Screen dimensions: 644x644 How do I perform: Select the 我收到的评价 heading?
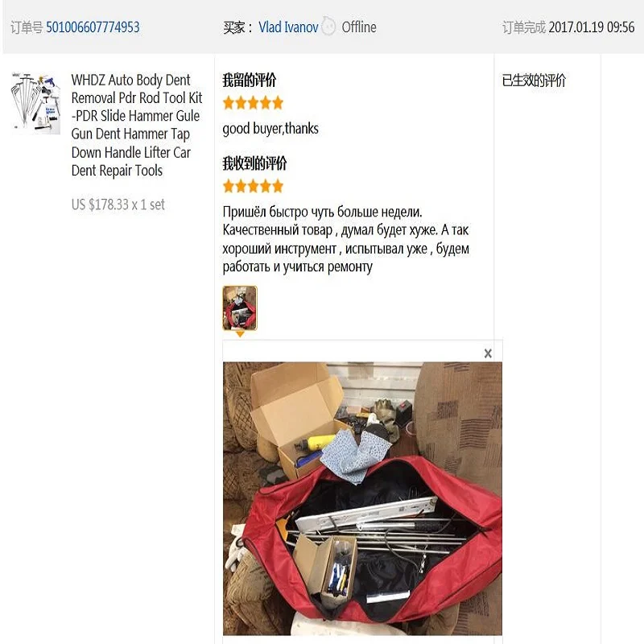(x=254, y=163)
